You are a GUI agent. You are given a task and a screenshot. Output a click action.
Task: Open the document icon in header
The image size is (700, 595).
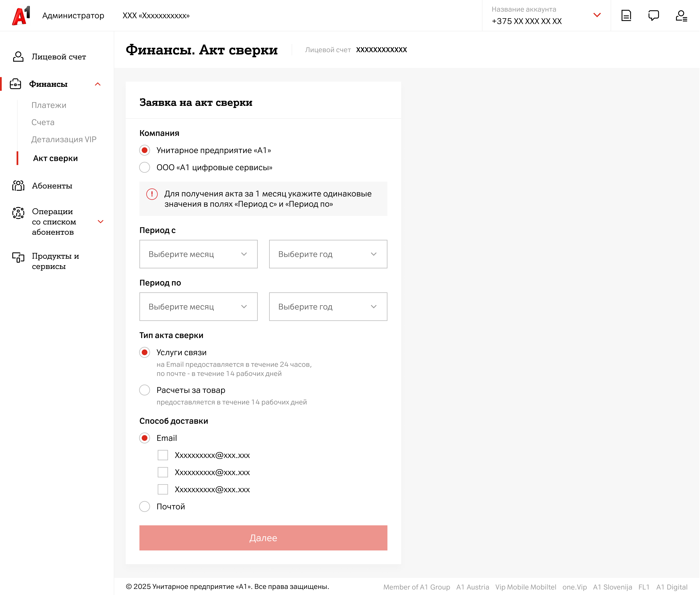coord(626,16)
